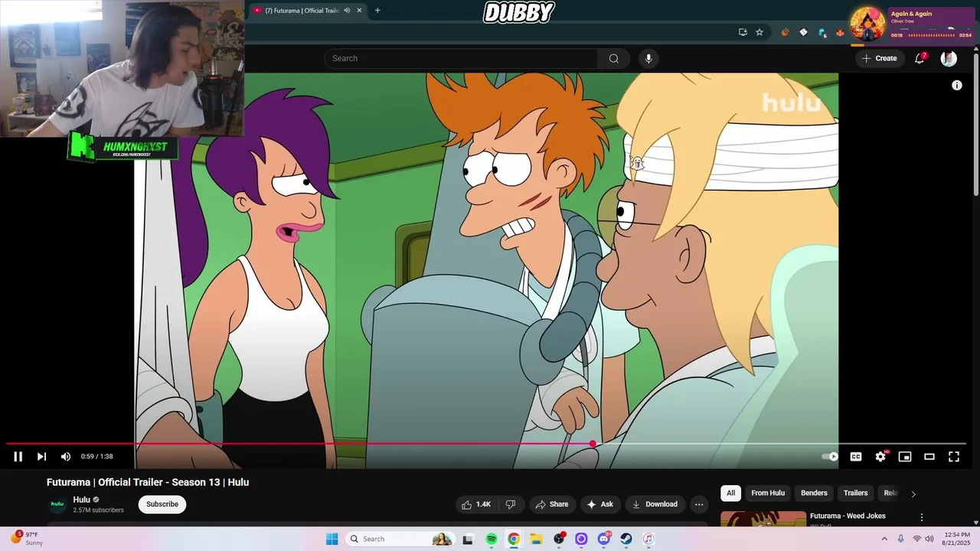Click the song overlay album art
This screenshot has width=980, height=551.
point(867,24)
